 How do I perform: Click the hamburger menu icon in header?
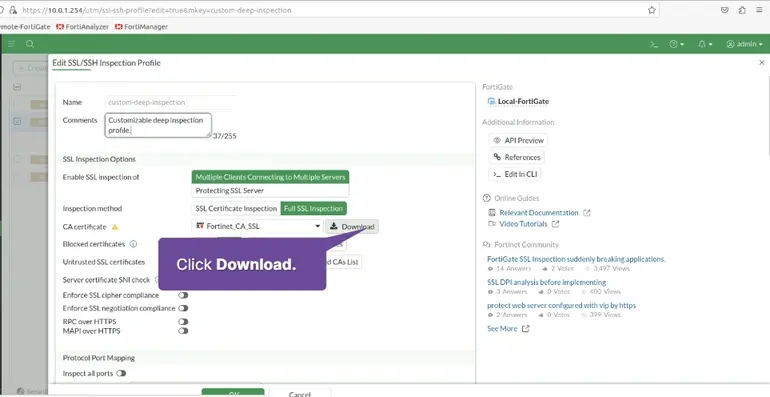[x=11, y=44]
